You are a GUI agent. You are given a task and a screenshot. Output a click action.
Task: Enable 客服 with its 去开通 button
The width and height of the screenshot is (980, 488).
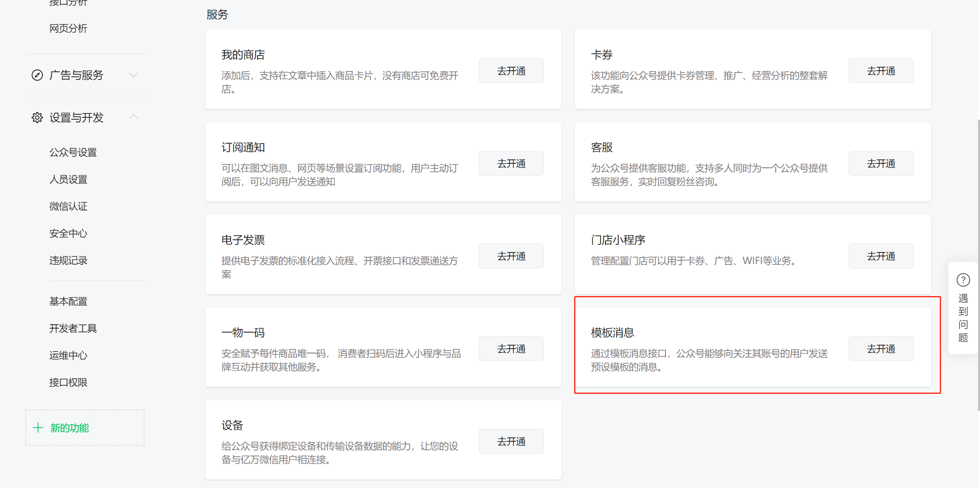(881, 164)
